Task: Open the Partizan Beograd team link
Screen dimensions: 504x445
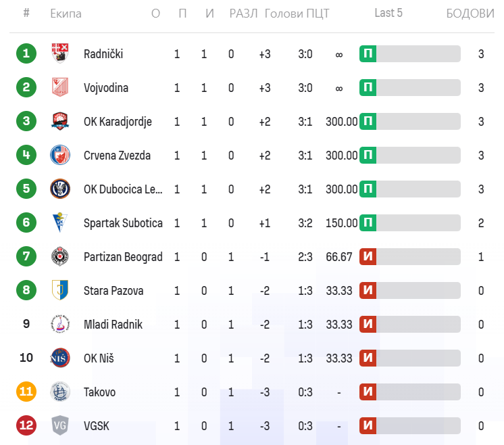Action: (123, 257)
